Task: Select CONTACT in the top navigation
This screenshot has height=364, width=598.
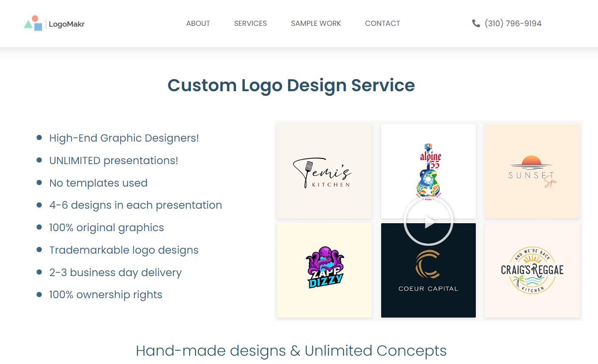Action: pyautogui.click(x=382, y=23)
